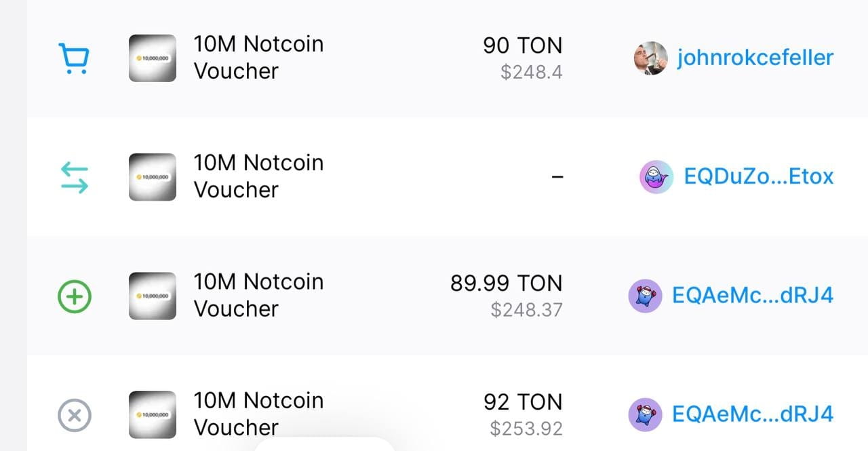Select the teal transfer arrows icon
The image size is (868, 451).
(75, 176)
